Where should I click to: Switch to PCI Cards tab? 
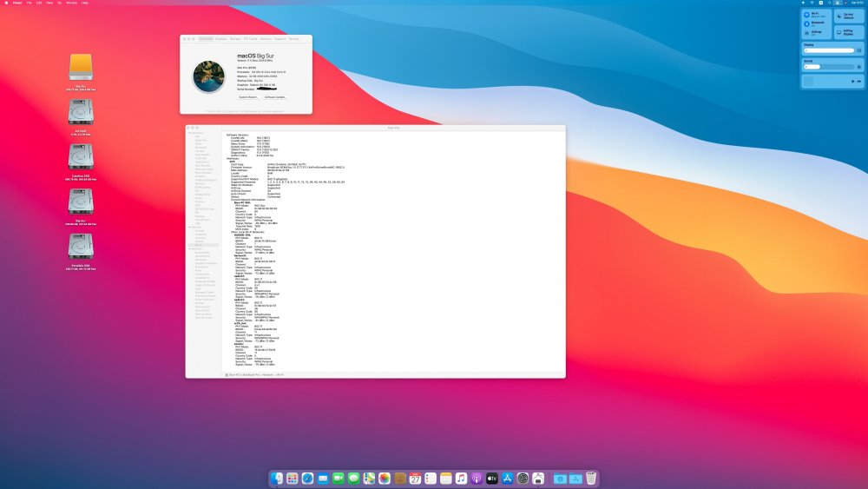point(250,39)
